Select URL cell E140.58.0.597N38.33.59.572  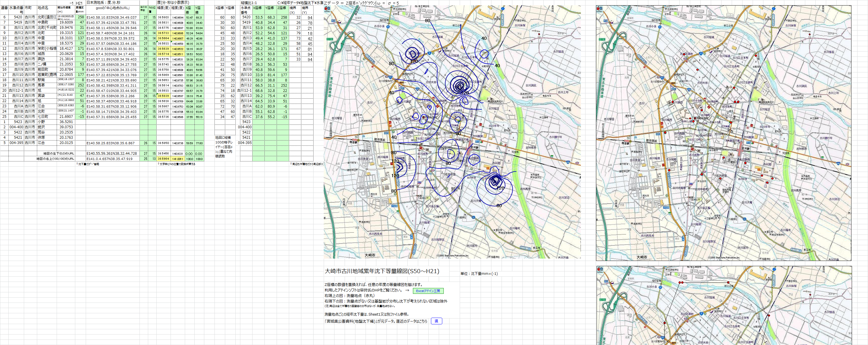[x=112, y=38]
